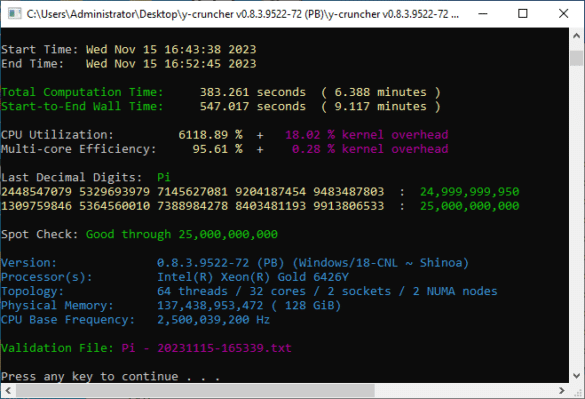Image resolution: width=585 pixels, height=399 pixels.
Task: Click the digit group 2448547079
Action: [36, 191]
